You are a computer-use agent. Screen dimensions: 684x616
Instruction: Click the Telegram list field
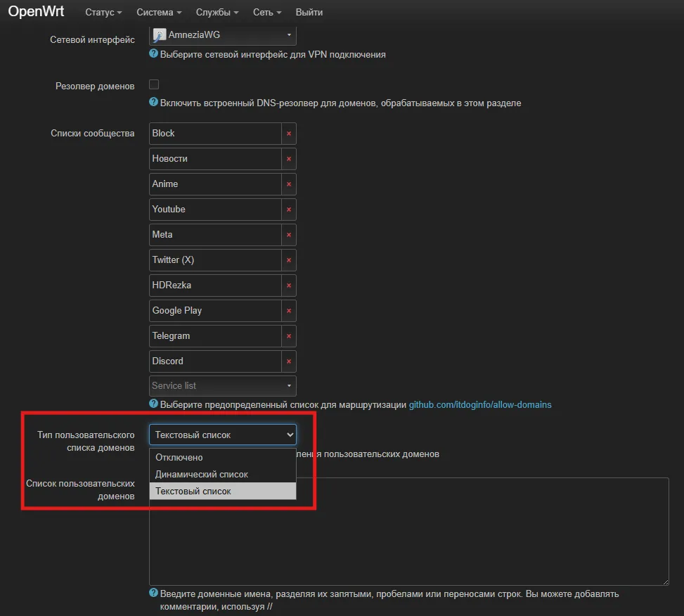(x=215, y=336)
